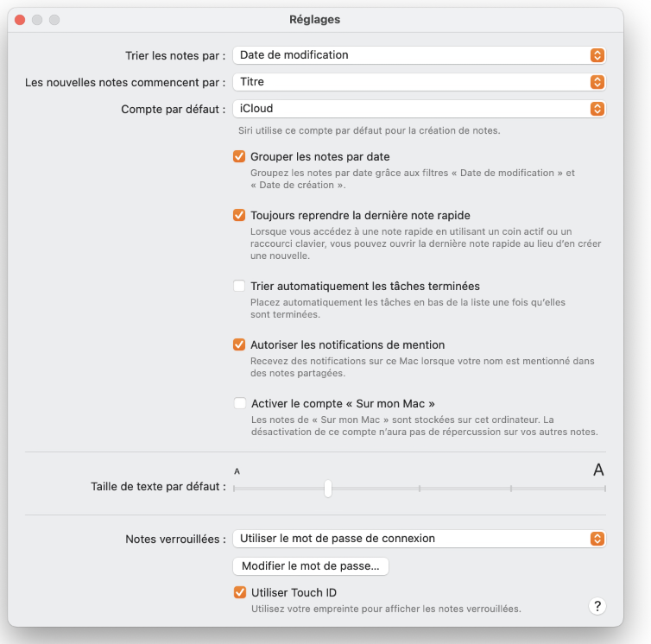Enable the « Sur mon Mac » account
Screen dimensions: 651x644
click(239, 403)
